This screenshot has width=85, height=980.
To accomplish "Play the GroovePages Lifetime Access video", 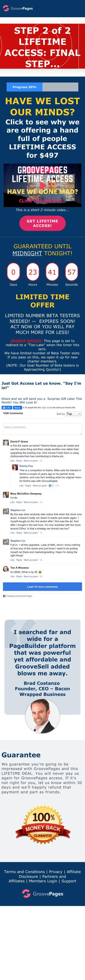I will [42, 185].
